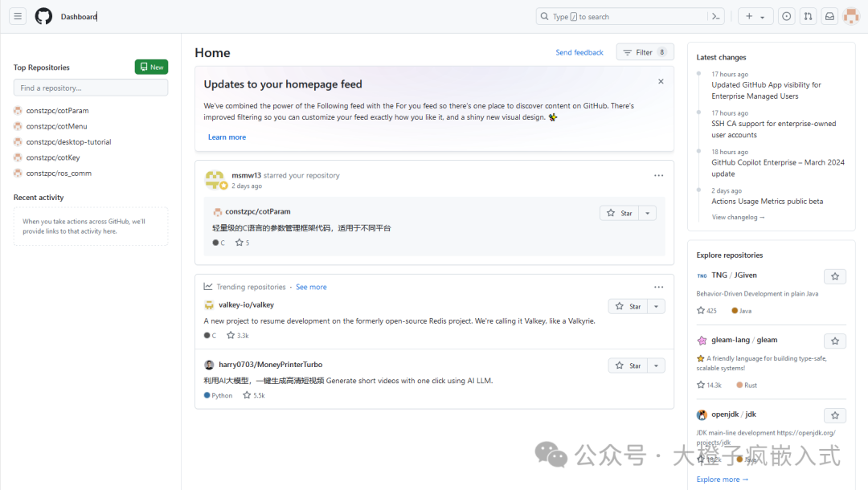Click the Send feedback link
This screenshot has height=490, width=868.
tap(579, 52)
